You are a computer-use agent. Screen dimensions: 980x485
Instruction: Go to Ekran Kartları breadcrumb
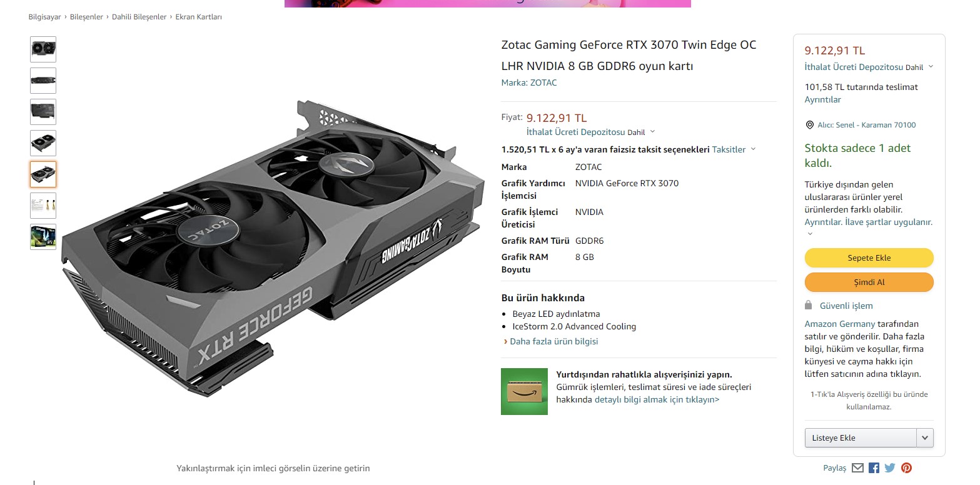[x=198, y=17]
